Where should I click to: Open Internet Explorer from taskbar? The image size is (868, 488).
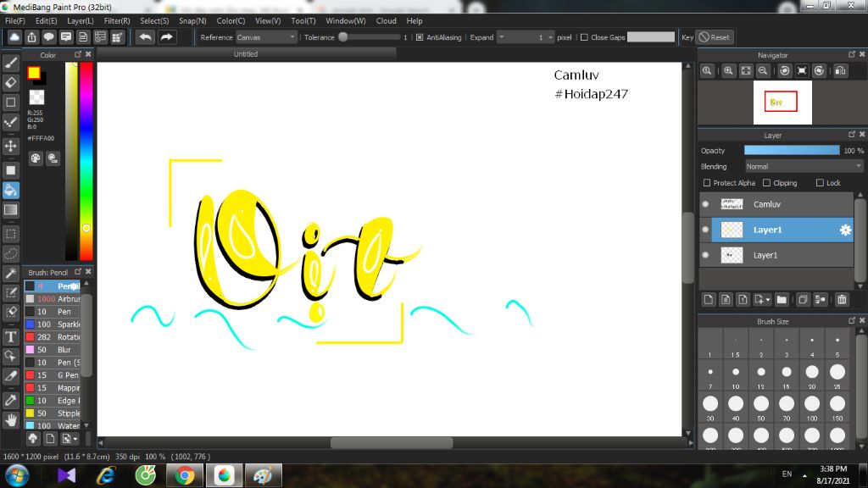coord(106,475)
